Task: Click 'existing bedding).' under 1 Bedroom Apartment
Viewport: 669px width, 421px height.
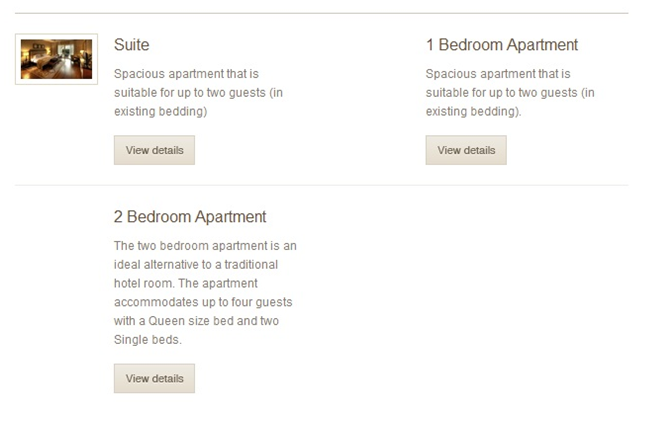Action: (x=474, y=111)
